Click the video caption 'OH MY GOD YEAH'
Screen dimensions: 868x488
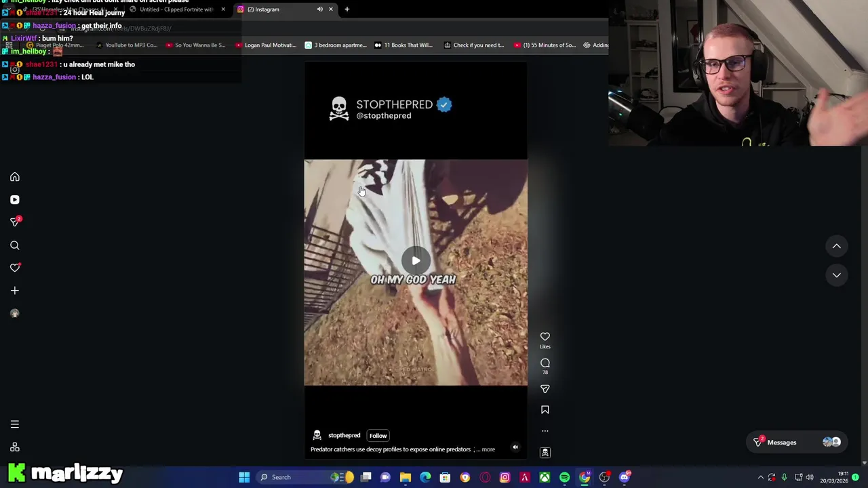tap(413, 279)
